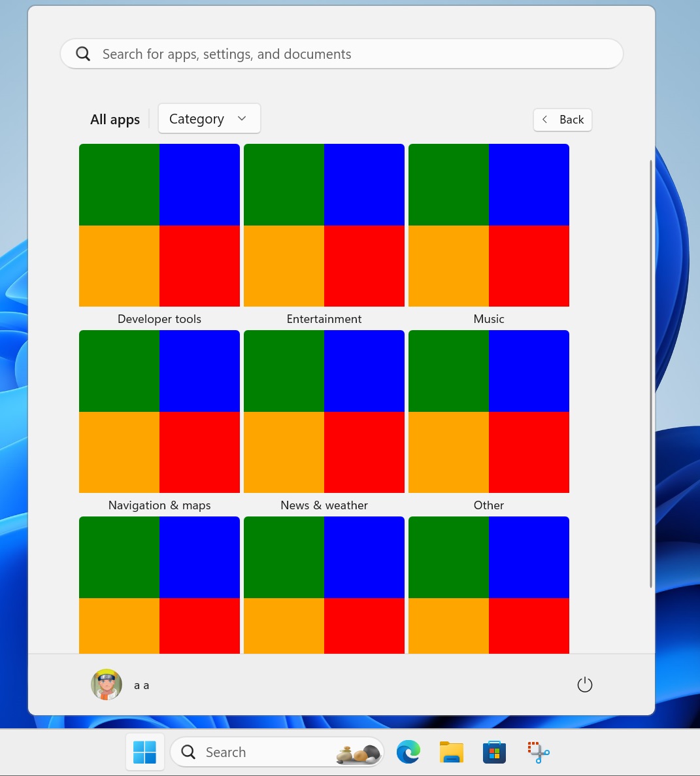Screen dimensions: 700x776
Task: Open the Microsoft Store from the taskbar
Action: [x=494, y=752]
